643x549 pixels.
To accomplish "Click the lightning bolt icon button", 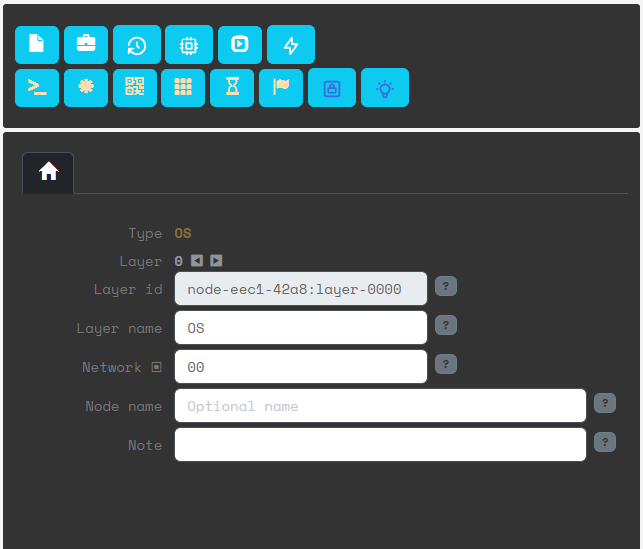I will [x=291, y=45].
